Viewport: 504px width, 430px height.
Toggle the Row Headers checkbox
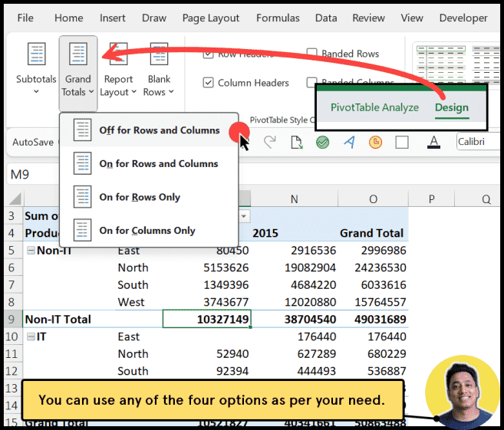click(x=208, y=54)
